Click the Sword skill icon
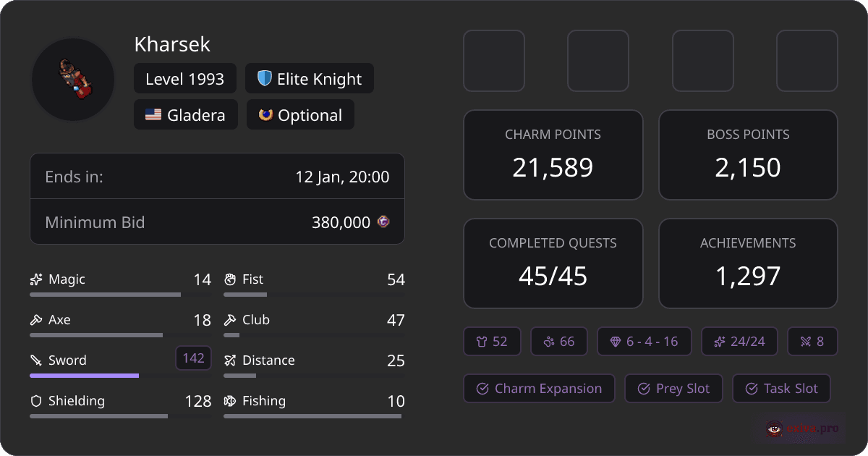The width and height of the screenshot is (868, 456). [36, 360]
